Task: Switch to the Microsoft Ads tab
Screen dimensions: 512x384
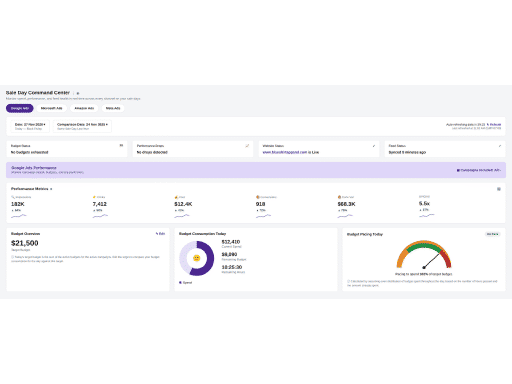Action: [52, 108]
